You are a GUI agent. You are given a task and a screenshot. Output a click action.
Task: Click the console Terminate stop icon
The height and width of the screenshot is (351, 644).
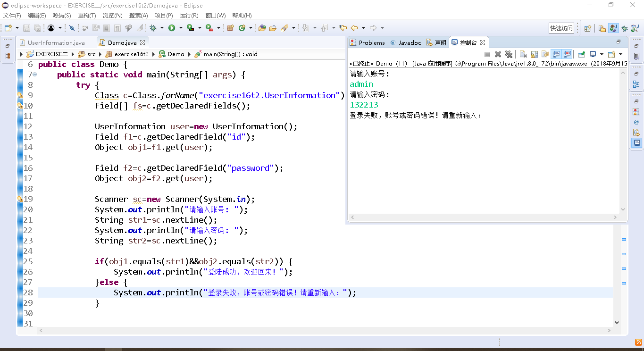coord(487,54)
